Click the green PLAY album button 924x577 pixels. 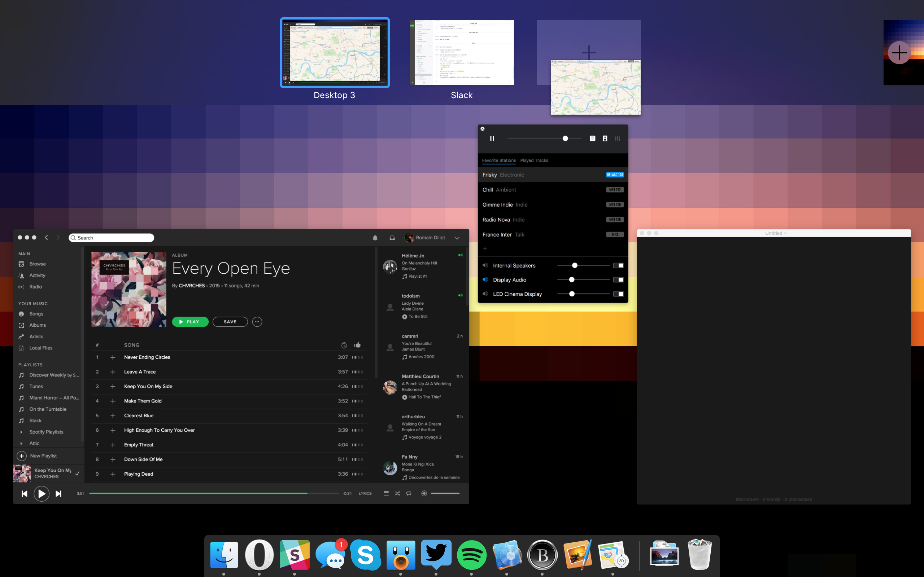[190, 322]
